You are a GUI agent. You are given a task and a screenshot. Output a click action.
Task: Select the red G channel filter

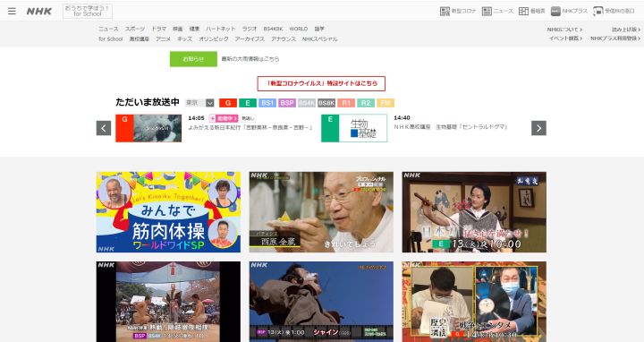228,103
